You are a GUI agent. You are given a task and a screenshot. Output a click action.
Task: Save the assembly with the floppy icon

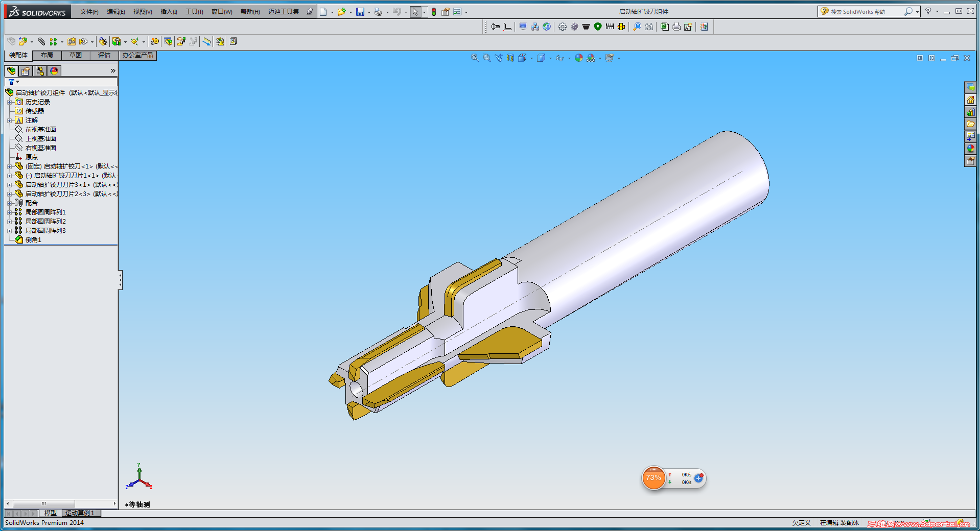(360, 12)
